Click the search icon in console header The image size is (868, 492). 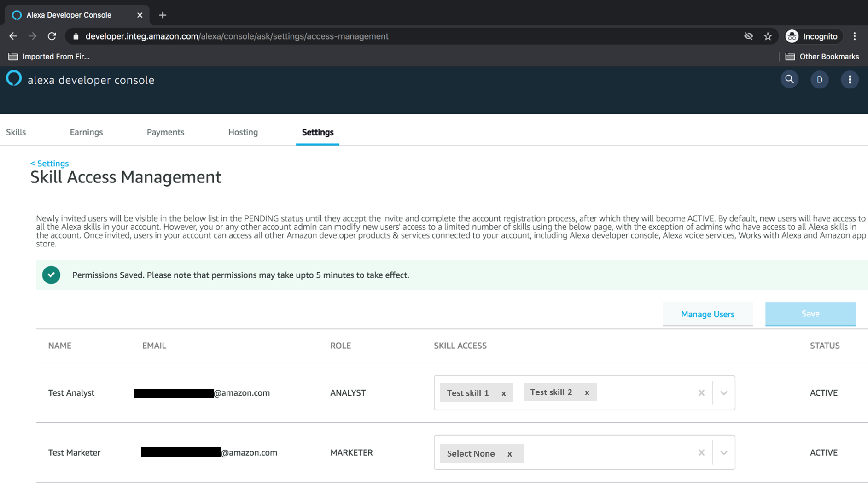tap(789, 79)
